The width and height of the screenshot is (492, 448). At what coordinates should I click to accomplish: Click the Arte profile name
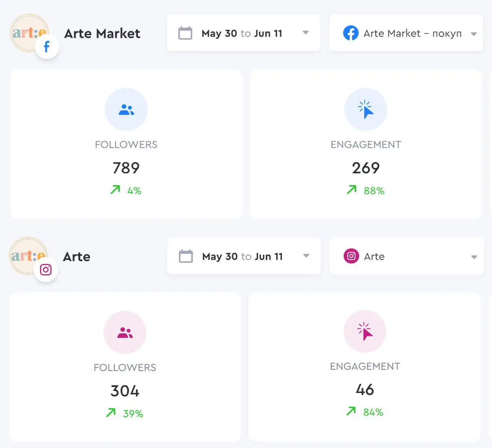tap(76, 257)
